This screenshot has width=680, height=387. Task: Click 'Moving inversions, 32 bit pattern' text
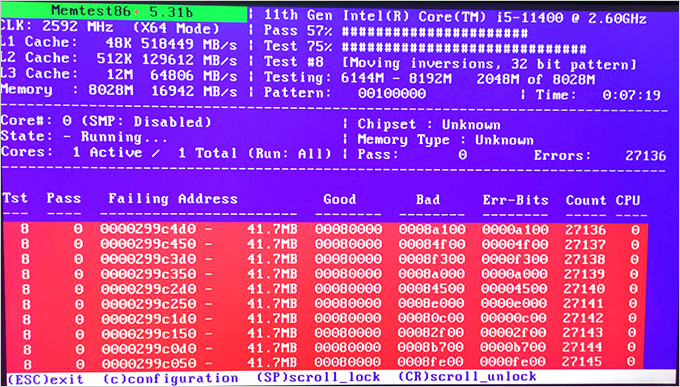pyautogui.click(x=489, y=64)
